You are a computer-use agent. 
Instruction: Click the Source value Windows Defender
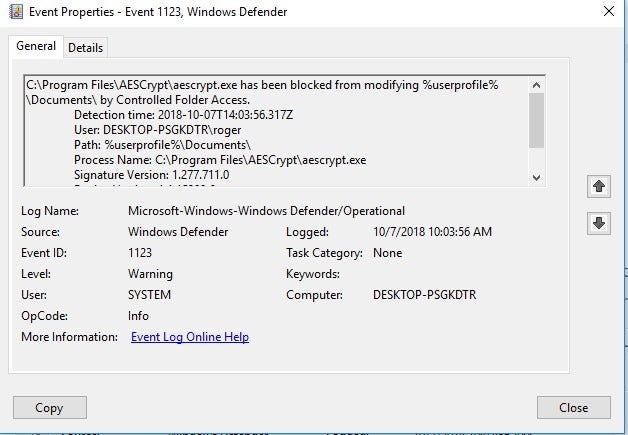[178, 232]
